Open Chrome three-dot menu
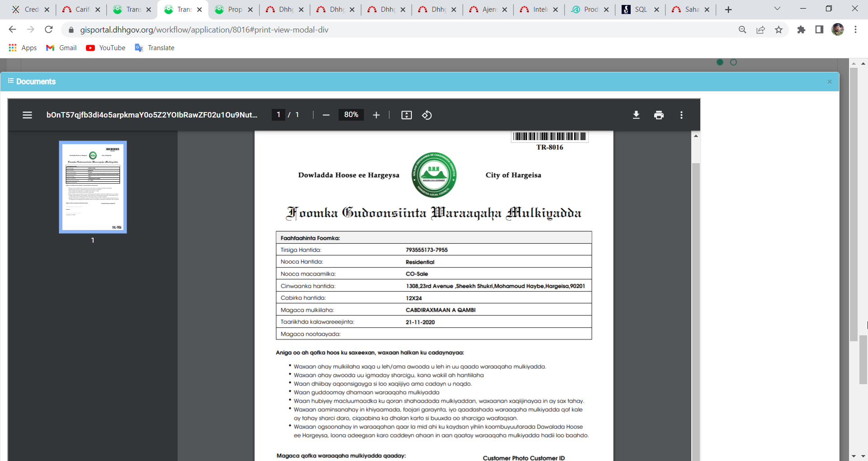 click(x=855, y=30)
